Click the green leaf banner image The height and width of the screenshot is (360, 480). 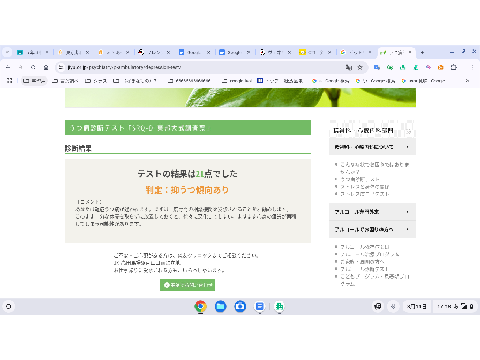[240, 98]
